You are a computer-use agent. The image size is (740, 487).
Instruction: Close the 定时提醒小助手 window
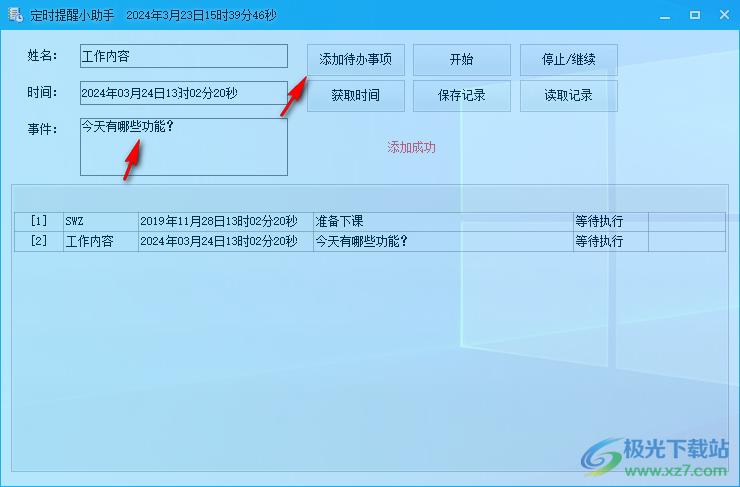click(x=724, y=15)
